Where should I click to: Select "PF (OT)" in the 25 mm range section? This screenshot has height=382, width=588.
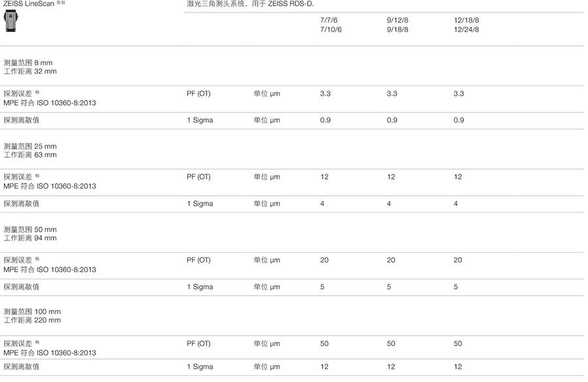199,177
